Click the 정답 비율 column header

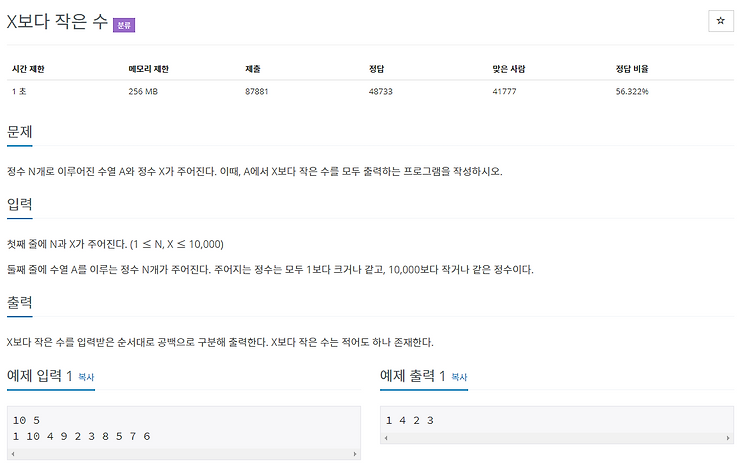632,69
